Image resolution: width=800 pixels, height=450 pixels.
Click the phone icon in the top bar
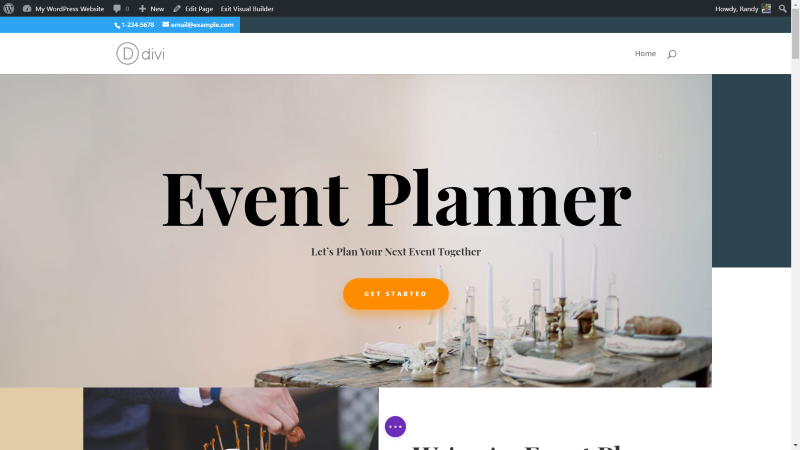point(117,25)
